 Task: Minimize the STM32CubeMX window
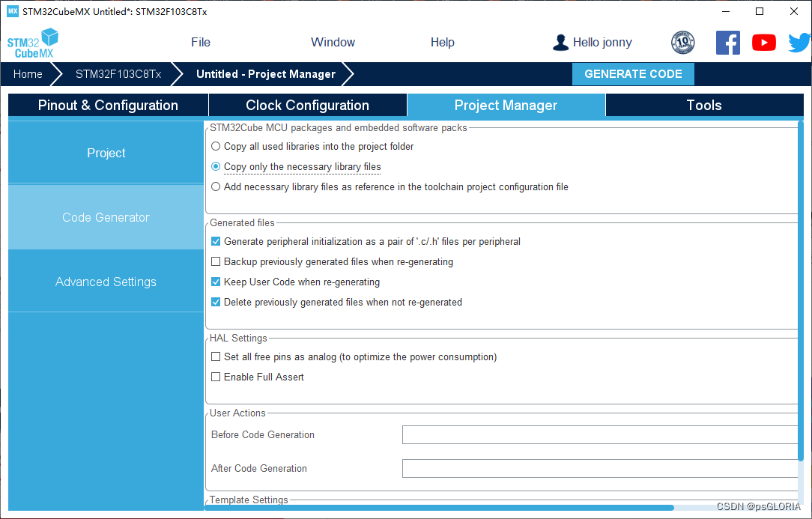726,11
